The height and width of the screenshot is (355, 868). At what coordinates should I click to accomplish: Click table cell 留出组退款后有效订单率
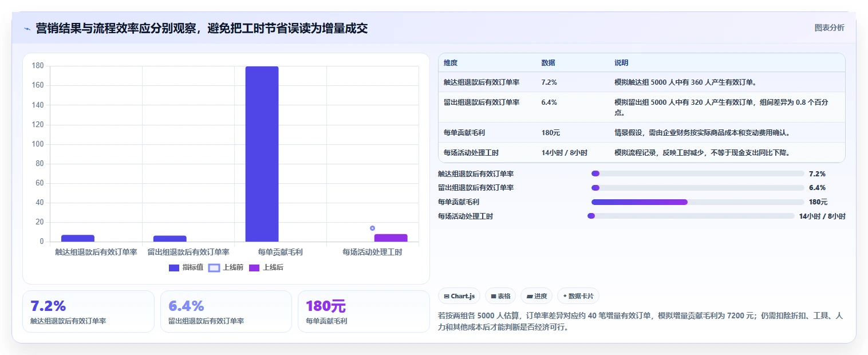[x=481, y=102]
